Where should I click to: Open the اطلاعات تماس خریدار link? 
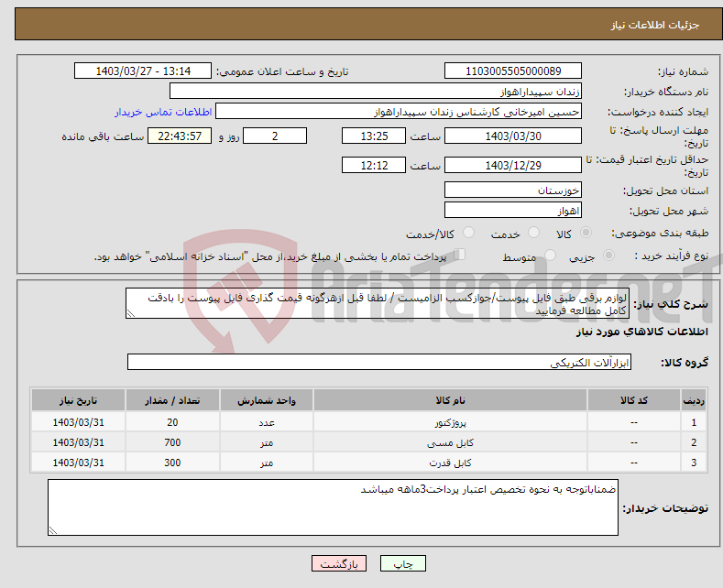pyautogui.click(x=163, y=112)
